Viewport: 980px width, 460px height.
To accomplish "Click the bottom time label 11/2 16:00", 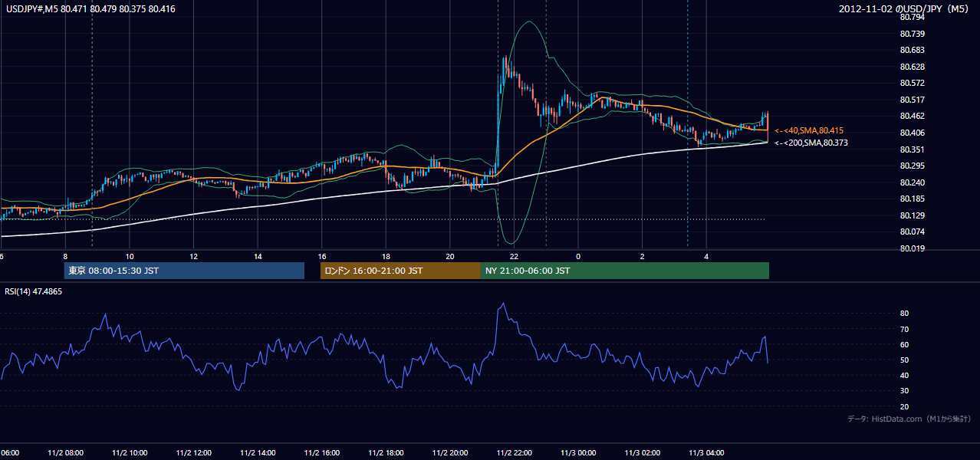I will coord(323,453).
